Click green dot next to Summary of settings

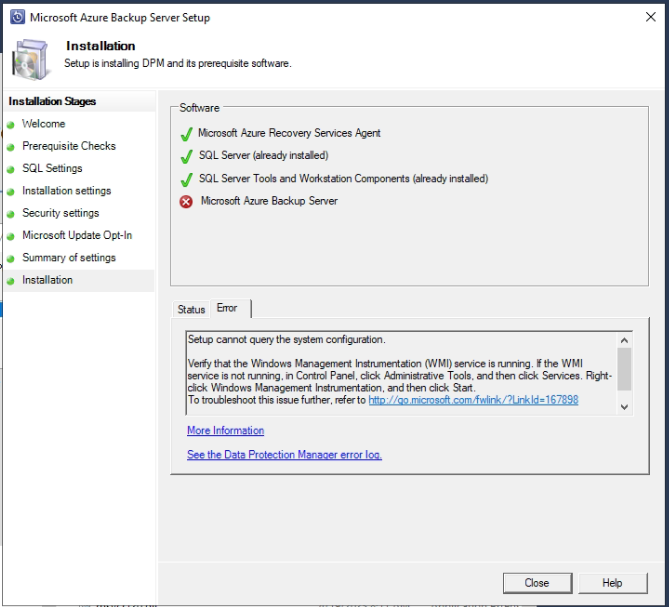click(11, 258)
